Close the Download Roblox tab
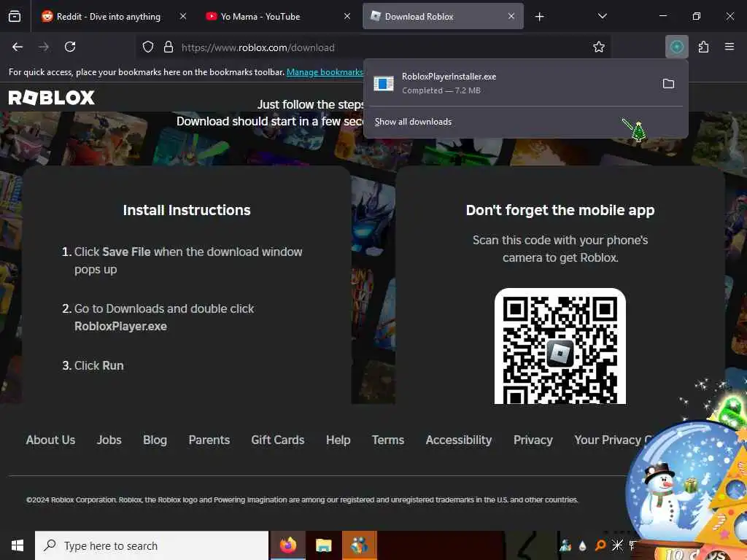 511,16
